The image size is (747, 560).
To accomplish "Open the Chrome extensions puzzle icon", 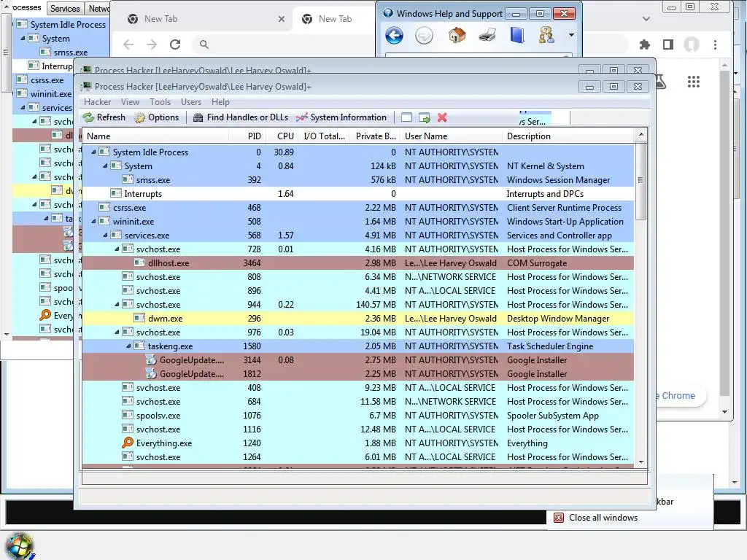I will 645,44.
